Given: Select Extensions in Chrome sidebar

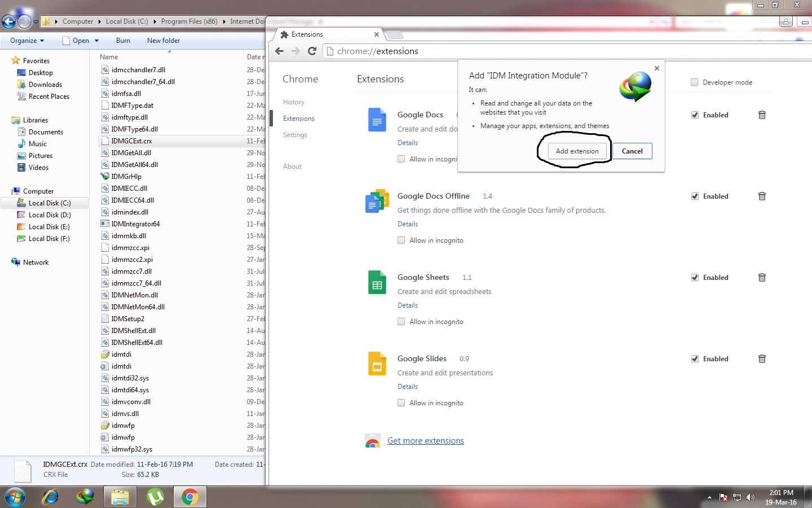Looking at the screenshot, I should coord(298,119).
